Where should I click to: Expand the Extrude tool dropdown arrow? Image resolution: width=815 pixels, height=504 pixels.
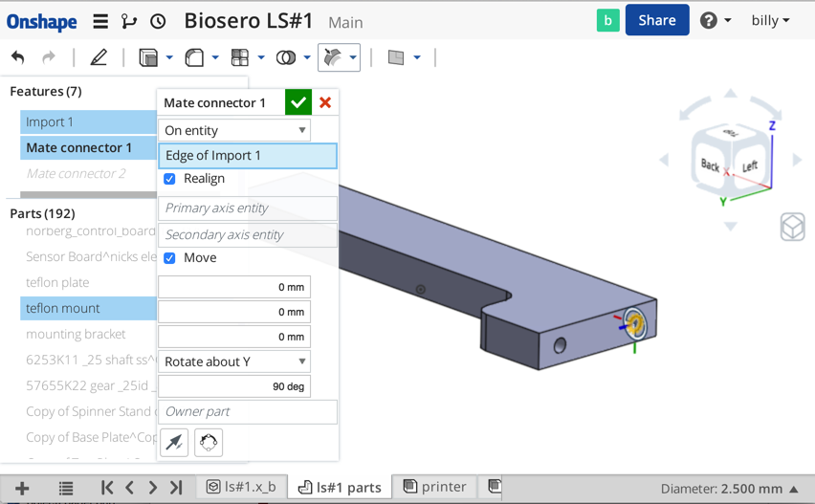[x=169, y=57]
